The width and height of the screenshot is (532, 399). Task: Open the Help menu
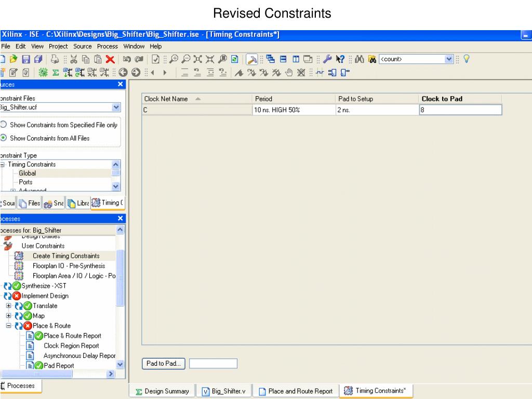point(156,46)
